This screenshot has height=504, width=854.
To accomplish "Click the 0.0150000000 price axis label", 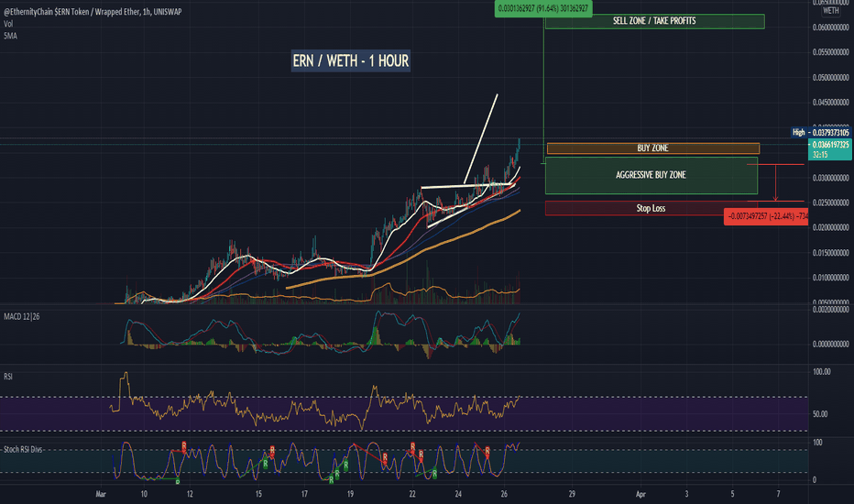I will [x=830, y=253].
